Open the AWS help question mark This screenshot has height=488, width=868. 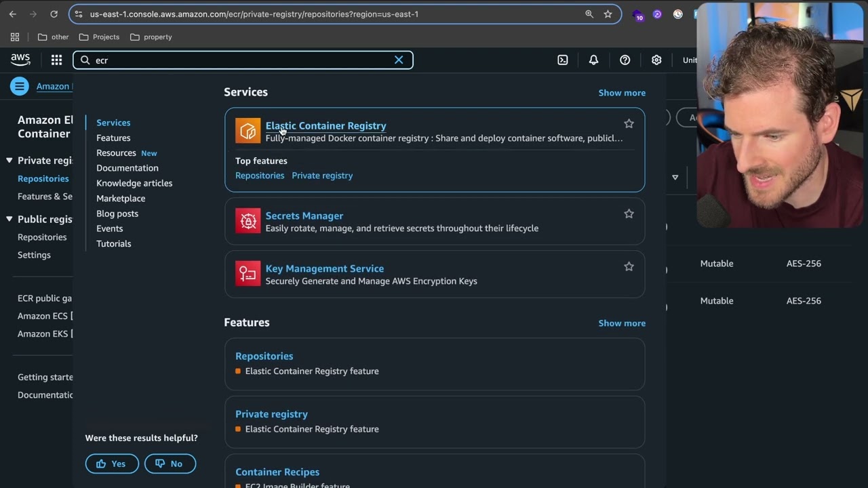tap(625, 60)
